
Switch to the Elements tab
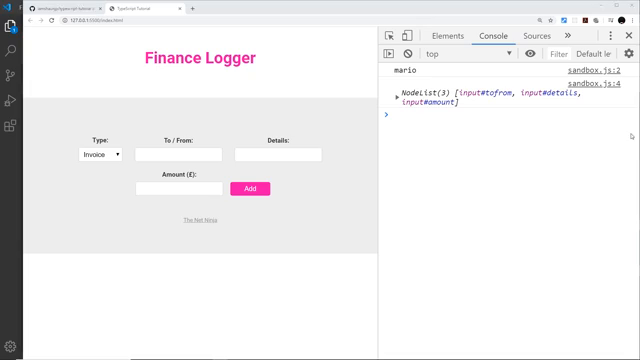(x=448, y=36)
